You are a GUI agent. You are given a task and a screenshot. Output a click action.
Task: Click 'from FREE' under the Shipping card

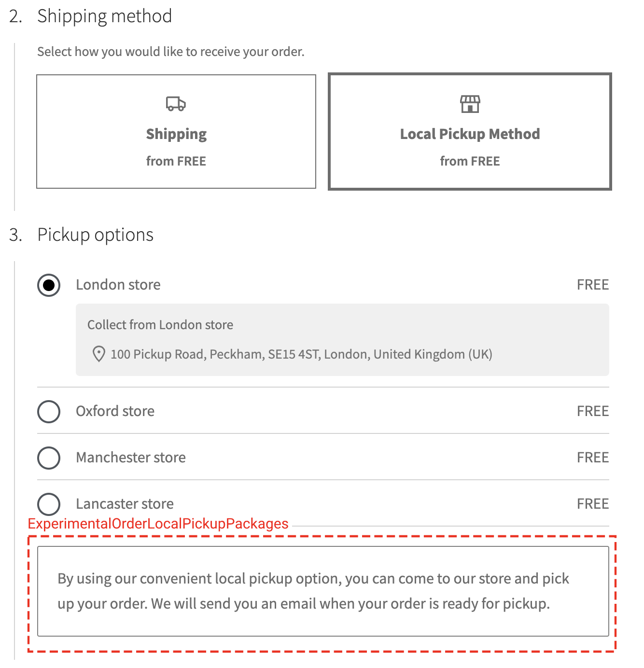[x=176, y=161]
